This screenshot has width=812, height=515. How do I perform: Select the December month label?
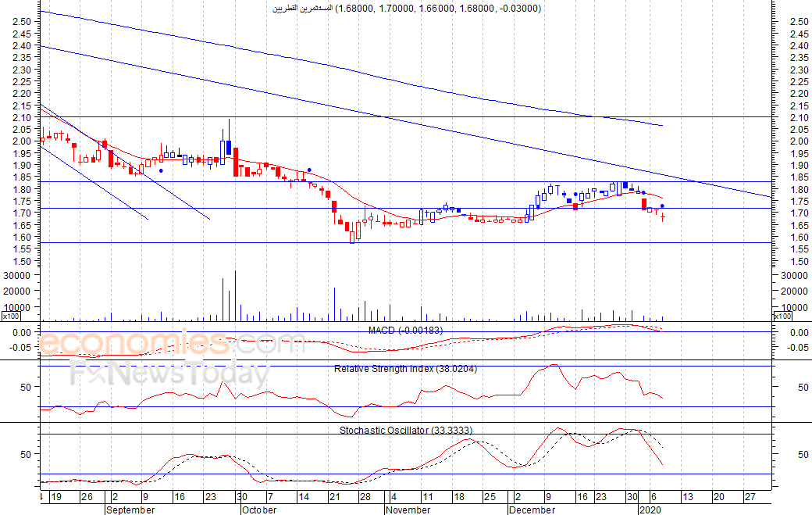[x=532, y=510]
